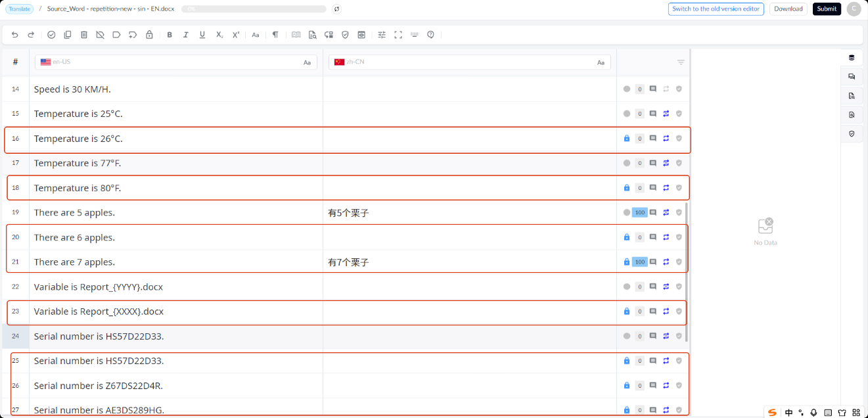
Task: Go to the Translate breadcrumb
Action: [19, 9]
